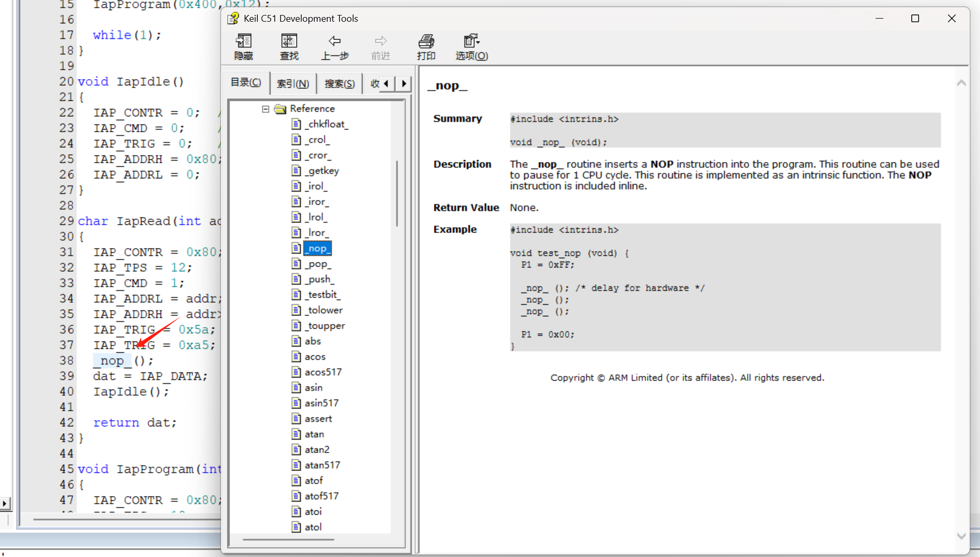980x557 pixels.
Task: Click the Reference folder icon
Action: pyautogui.click(x=281, y=109)
